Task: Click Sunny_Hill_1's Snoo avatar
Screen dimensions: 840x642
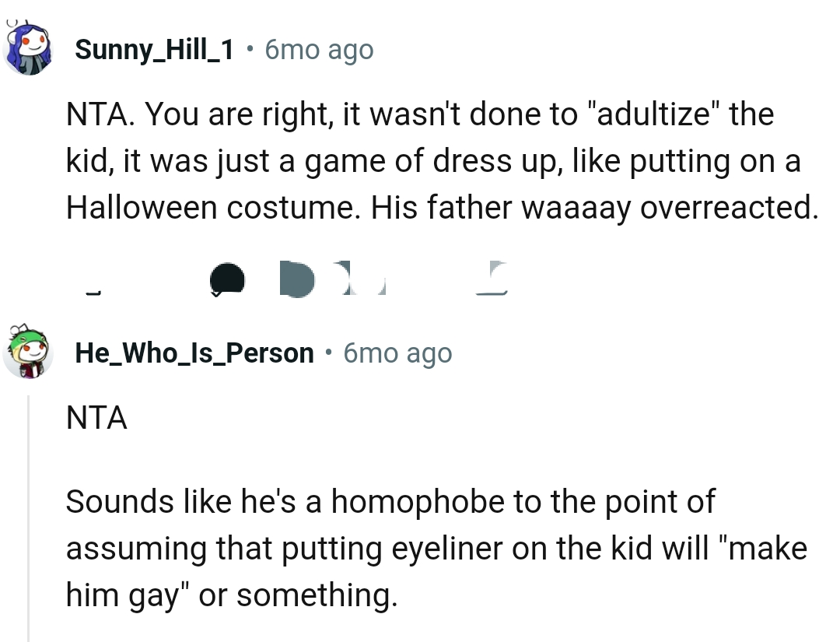Action: pyautogui.click(x=29, y=49)
